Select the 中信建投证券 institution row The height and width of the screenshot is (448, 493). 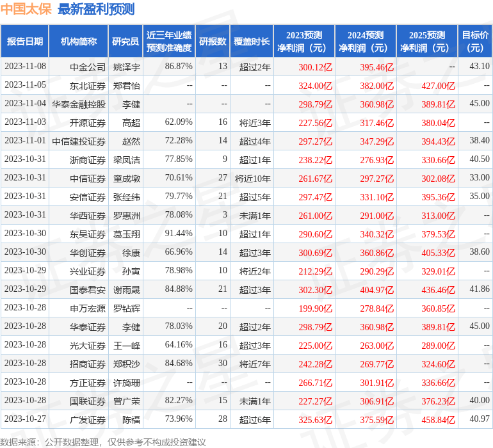tap(79, 141)
